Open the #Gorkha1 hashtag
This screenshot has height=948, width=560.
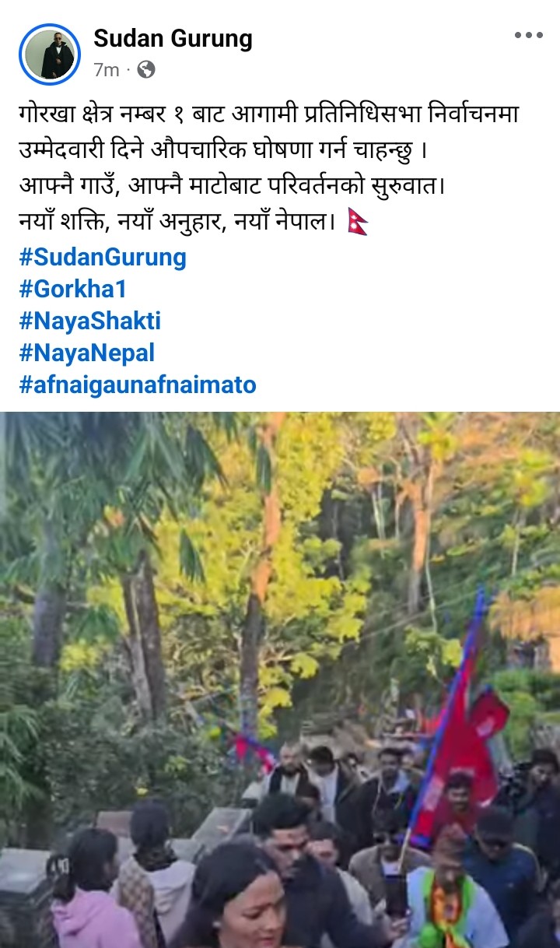pos(72,289)
